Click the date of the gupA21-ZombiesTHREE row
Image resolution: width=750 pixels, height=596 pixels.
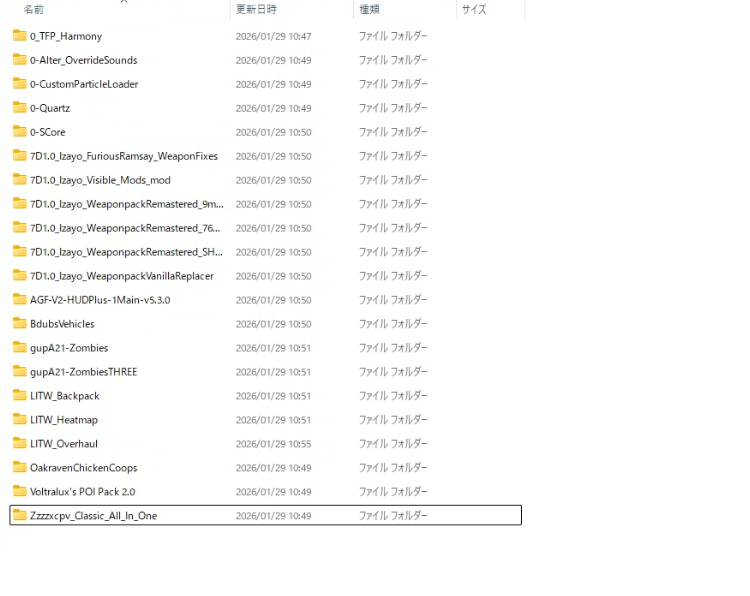pos(273,372)
